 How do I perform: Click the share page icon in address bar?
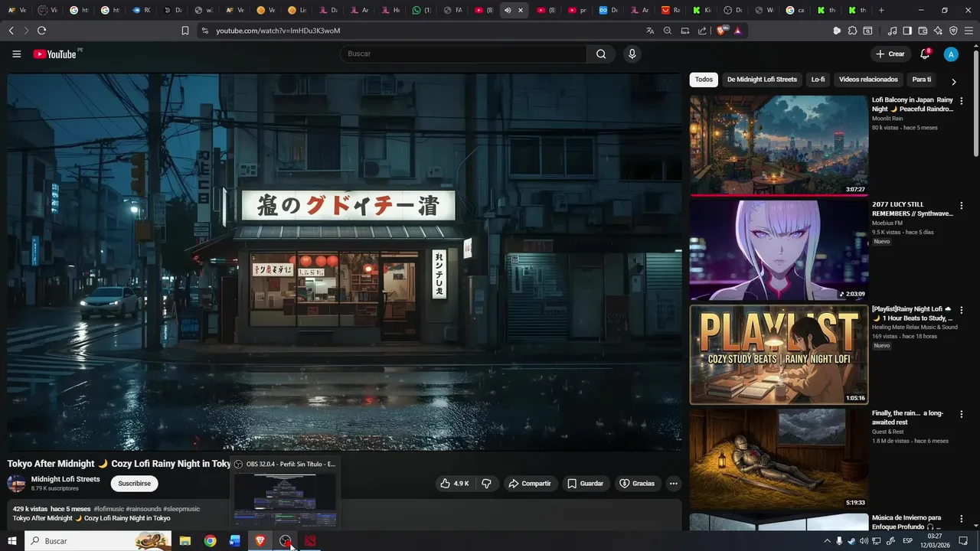(703, 31)
